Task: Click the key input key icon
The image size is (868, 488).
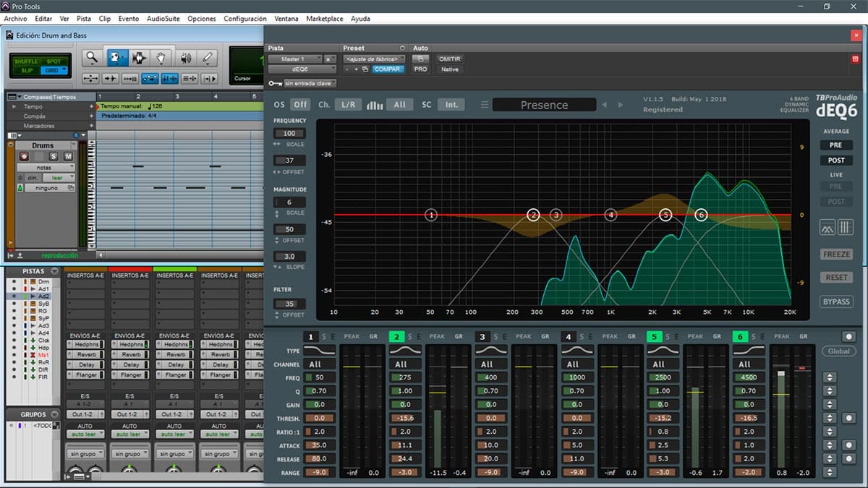Action: coord(274,83)
